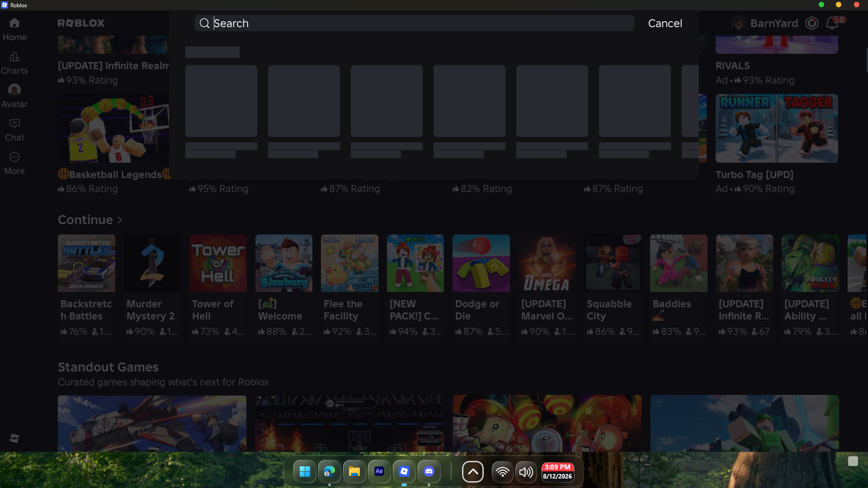Viewport: 868px width, 488px height.
Task: Open Marvel Omega game thumbnail
Action: click(547, 263)
